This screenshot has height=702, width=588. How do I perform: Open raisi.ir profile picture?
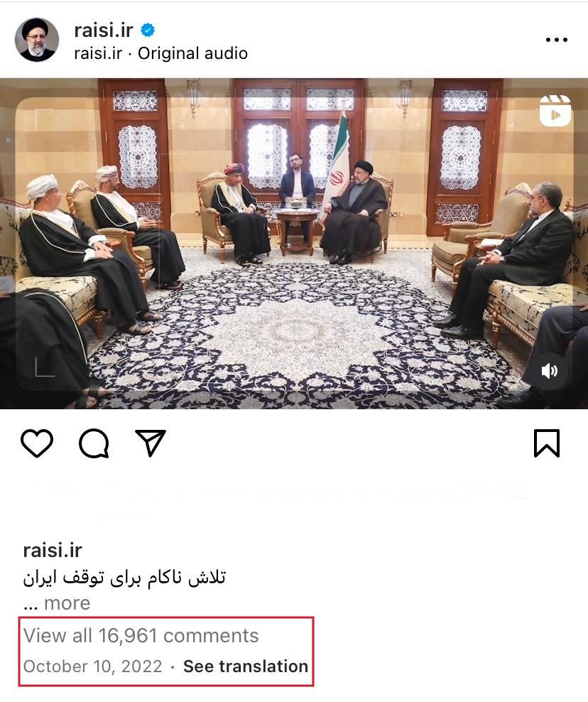click(x=37, y=40)
